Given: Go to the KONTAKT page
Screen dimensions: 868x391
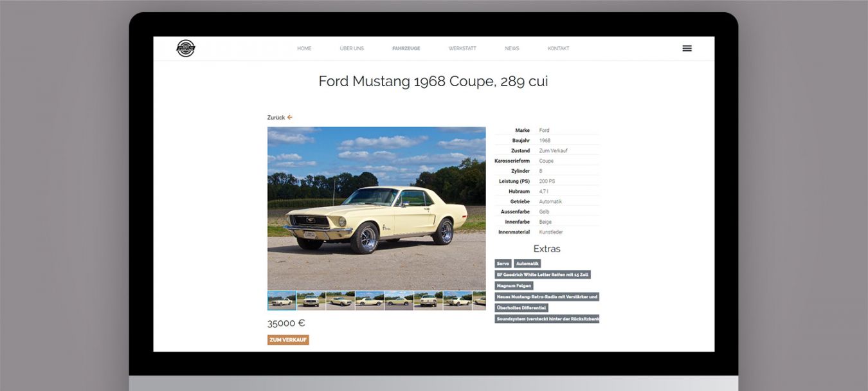Looking at the screenshot, I should click(558, 48).
